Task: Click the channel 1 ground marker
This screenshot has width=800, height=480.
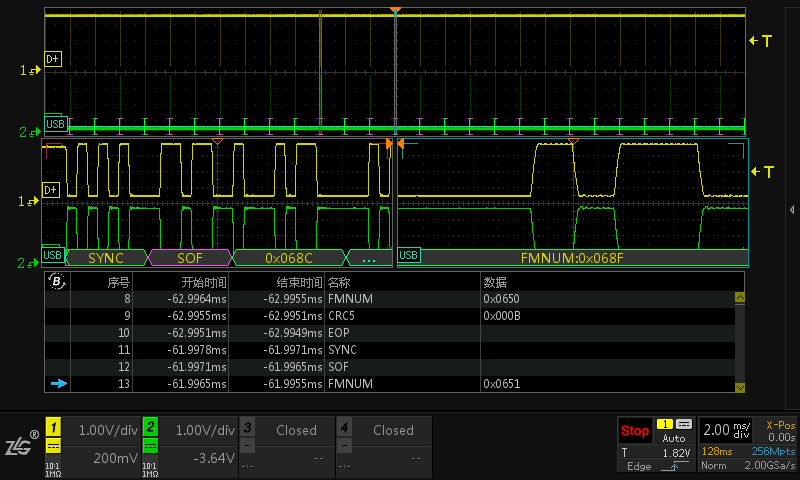Action: (x=27, y=70)
